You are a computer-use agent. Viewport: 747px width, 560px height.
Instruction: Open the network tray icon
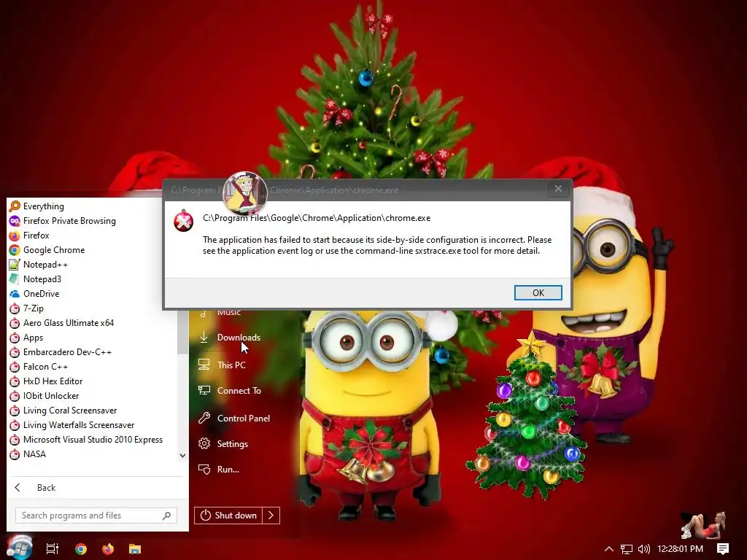(x=627, y=549)
